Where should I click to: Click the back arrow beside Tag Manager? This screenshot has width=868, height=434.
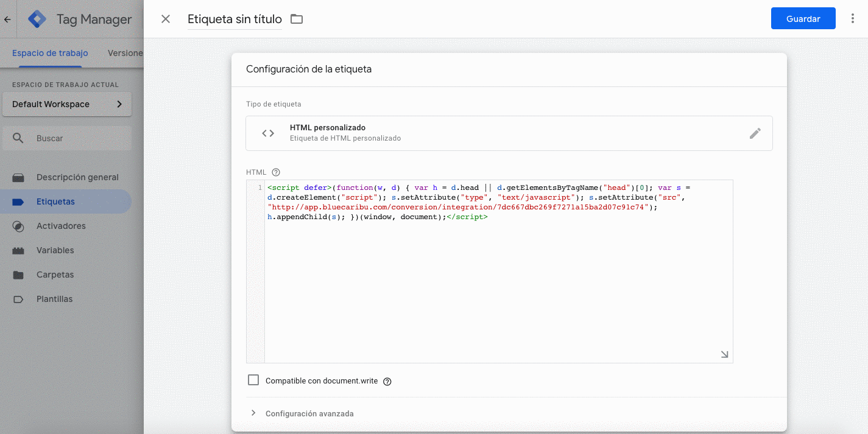coord(7,19)
